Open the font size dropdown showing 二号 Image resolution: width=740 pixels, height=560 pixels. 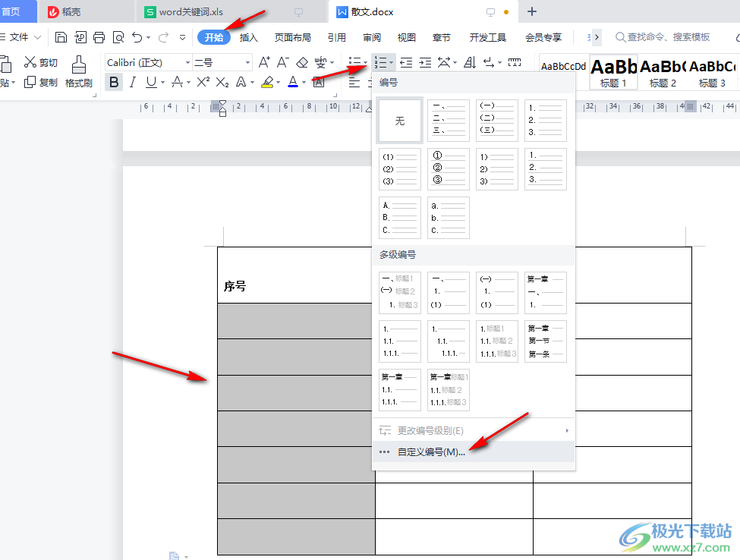247,64
